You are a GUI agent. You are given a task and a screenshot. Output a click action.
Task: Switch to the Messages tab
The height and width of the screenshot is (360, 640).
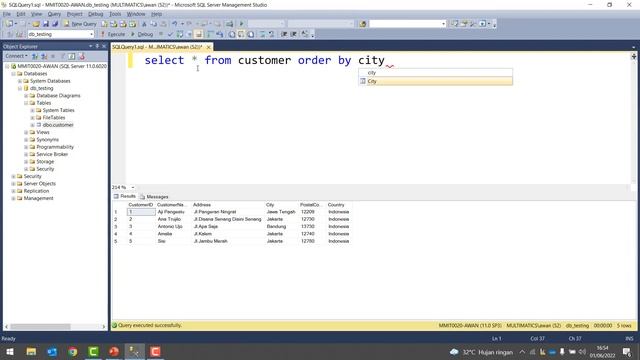click(x=154, y=197)
